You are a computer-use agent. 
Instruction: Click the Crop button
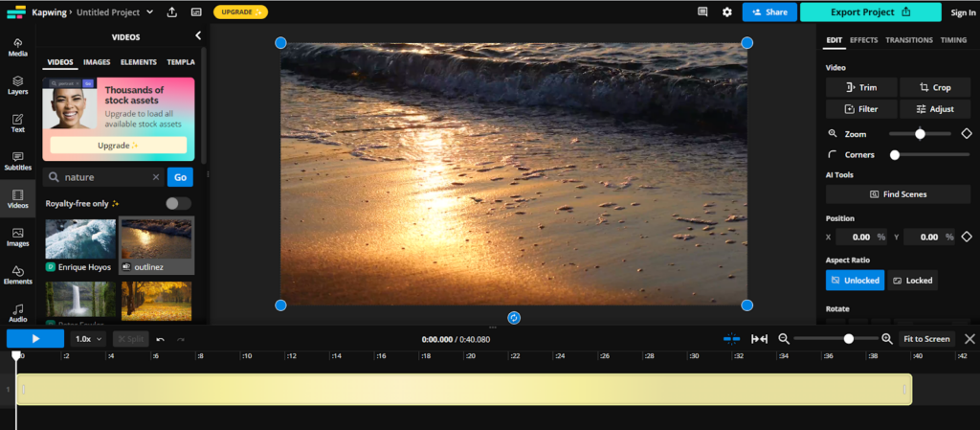click(935, 87)
